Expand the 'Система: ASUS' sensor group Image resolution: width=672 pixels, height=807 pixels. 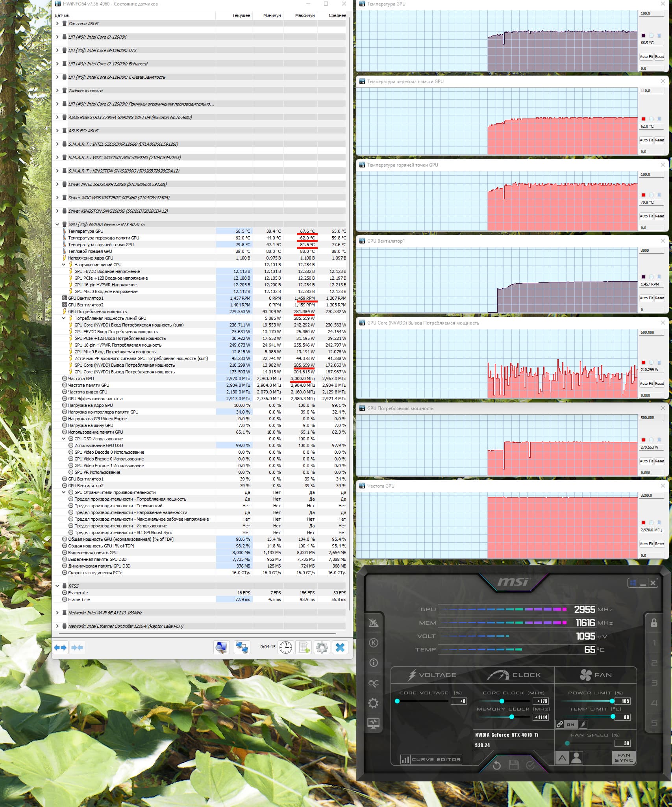[x=57, y=24]
